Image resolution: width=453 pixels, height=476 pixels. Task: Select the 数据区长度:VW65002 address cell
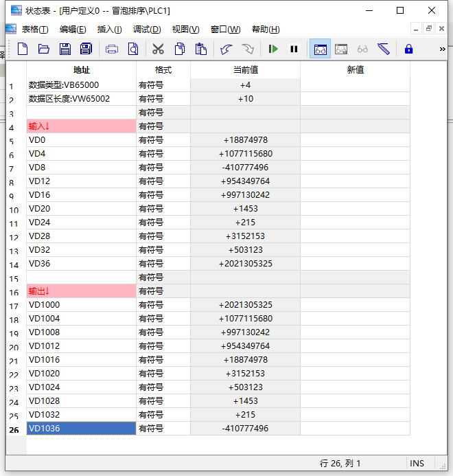tap(81, 99)
